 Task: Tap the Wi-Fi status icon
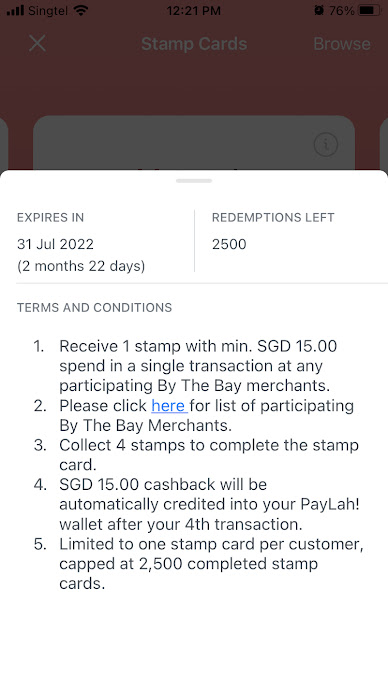[81, 10]
